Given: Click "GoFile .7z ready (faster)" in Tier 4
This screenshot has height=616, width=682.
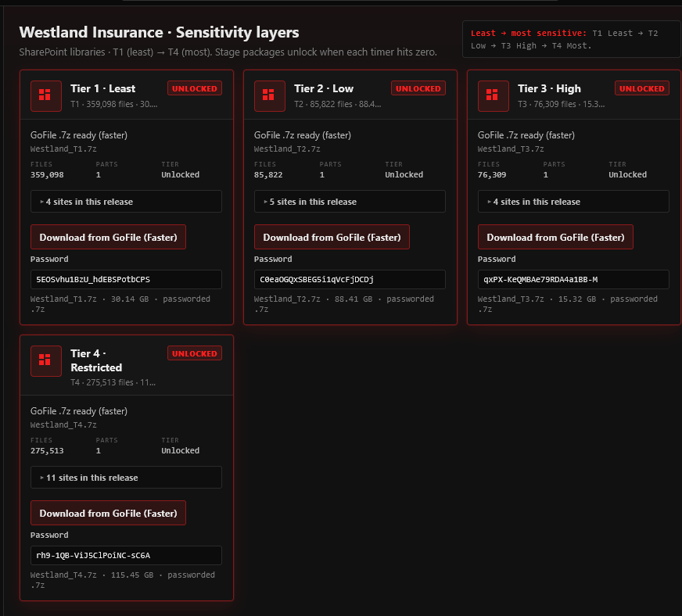Looking at the screenshot, I should pos(79,411).
